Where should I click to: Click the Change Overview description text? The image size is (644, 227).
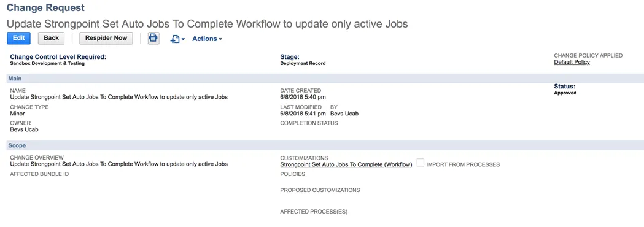tap(118, 164)
